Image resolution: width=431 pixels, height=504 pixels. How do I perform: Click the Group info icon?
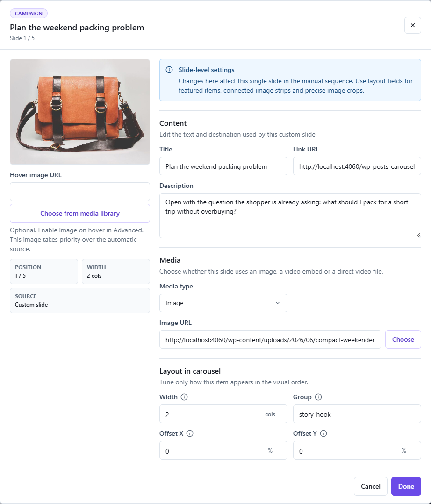[x=318, y=397]
